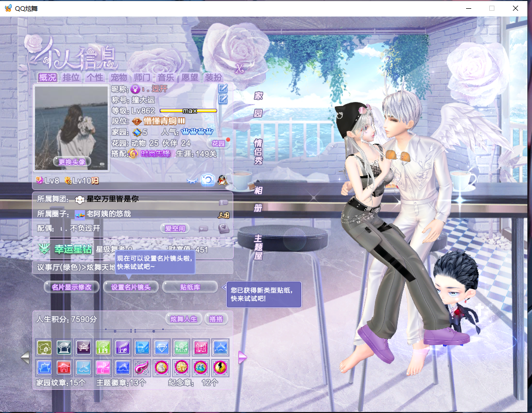The width and height of the screenshot is (532, 413).
Task: Select the pink wing theme badge
Action: click(142, 368)
